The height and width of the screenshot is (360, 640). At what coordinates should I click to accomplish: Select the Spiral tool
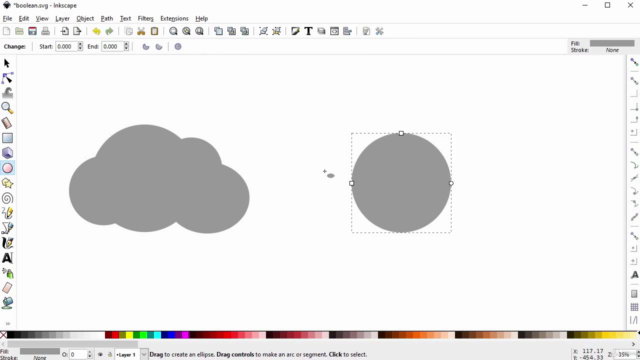7,198
